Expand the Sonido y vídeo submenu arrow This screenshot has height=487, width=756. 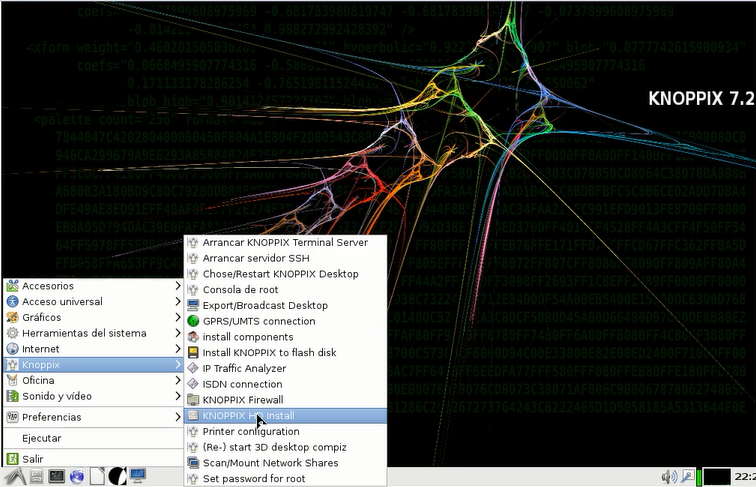[x=178, y=396]
